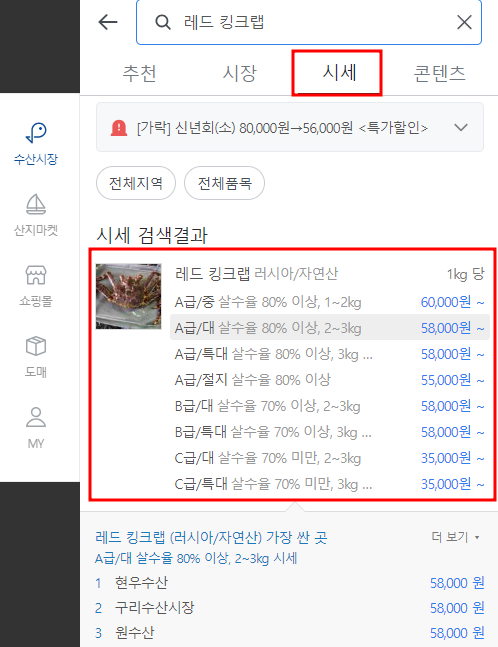Click the 60,000원 price for A급/중
Image resolution: width=498 pixels, height=647 pixels.
tap(452, 302)
